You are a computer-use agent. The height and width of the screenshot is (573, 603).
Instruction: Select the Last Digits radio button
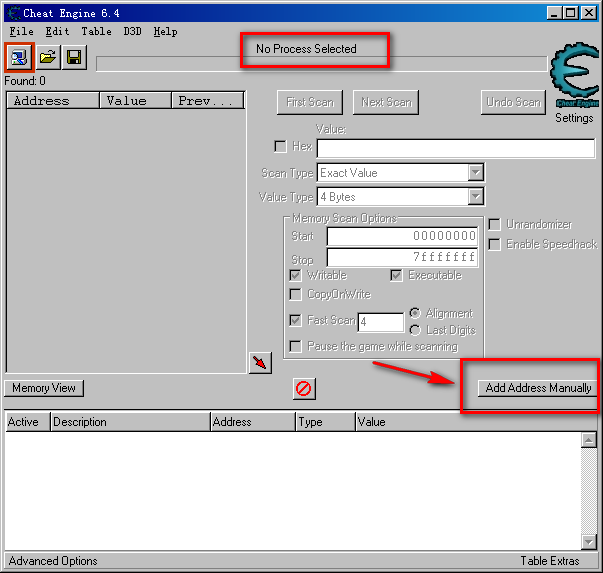click(415, 330)
